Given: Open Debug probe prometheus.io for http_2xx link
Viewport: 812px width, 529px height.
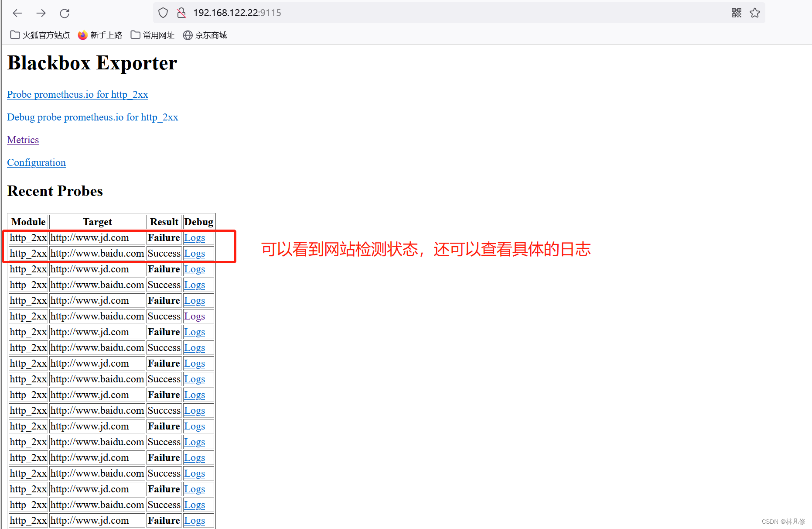Looking at the screenshot, I should click(92, 117).
